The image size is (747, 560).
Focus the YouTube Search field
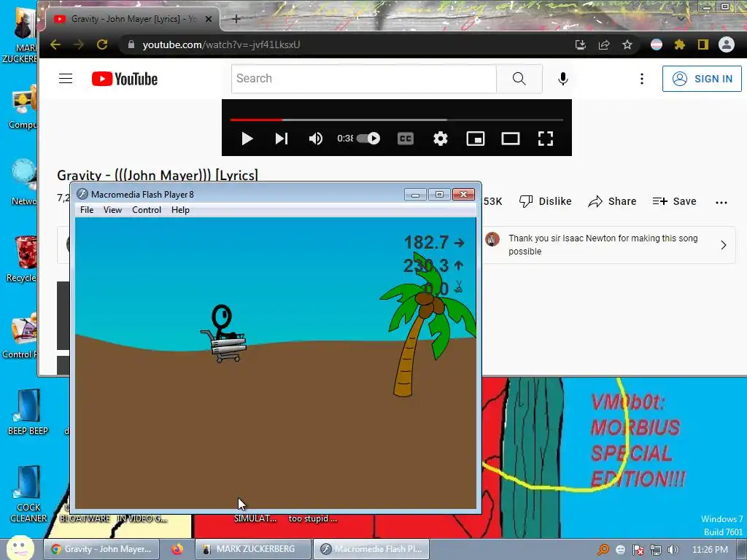point(364,79)
